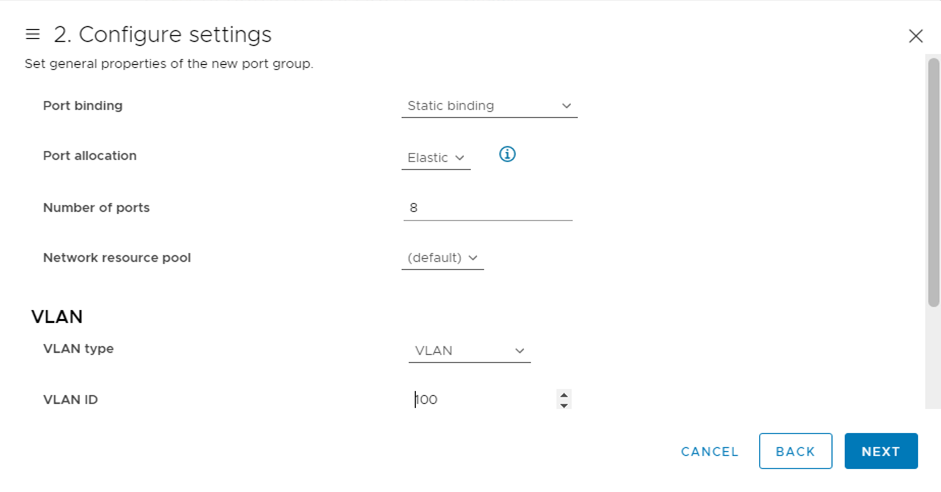The image size is (941, 492).
Task: Open the Port binding dropdown
Action: 489,106
